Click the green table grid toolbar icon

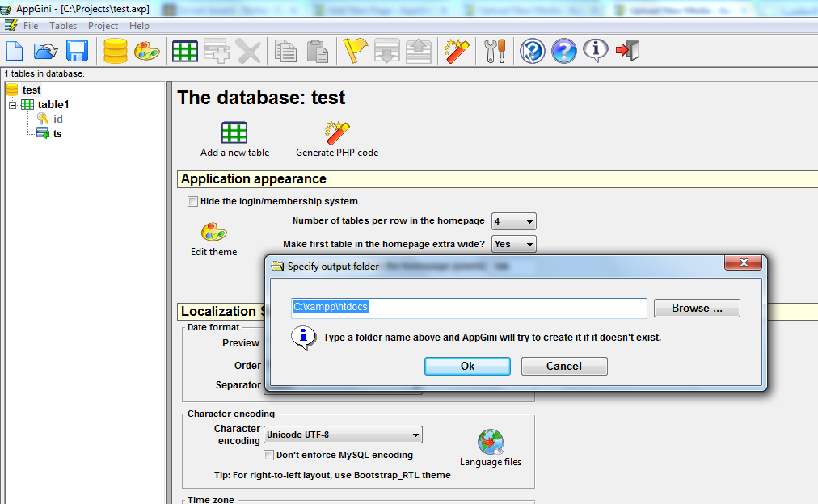184,51
